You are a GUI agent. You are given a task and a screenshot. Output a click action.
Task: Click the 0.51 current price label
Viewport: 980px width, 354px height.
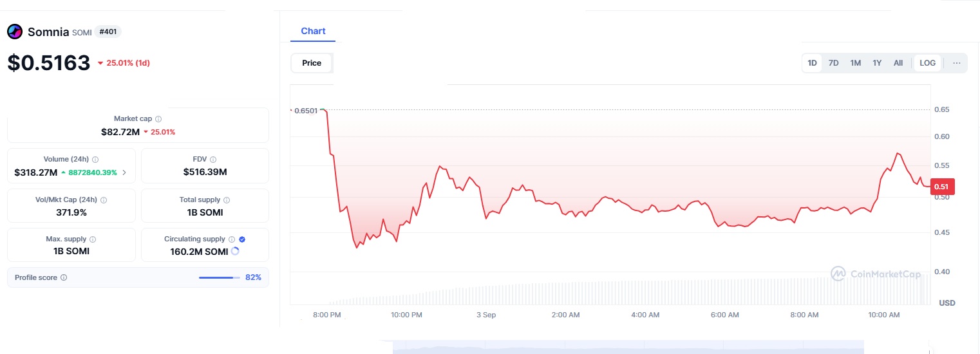pos(943,187)
